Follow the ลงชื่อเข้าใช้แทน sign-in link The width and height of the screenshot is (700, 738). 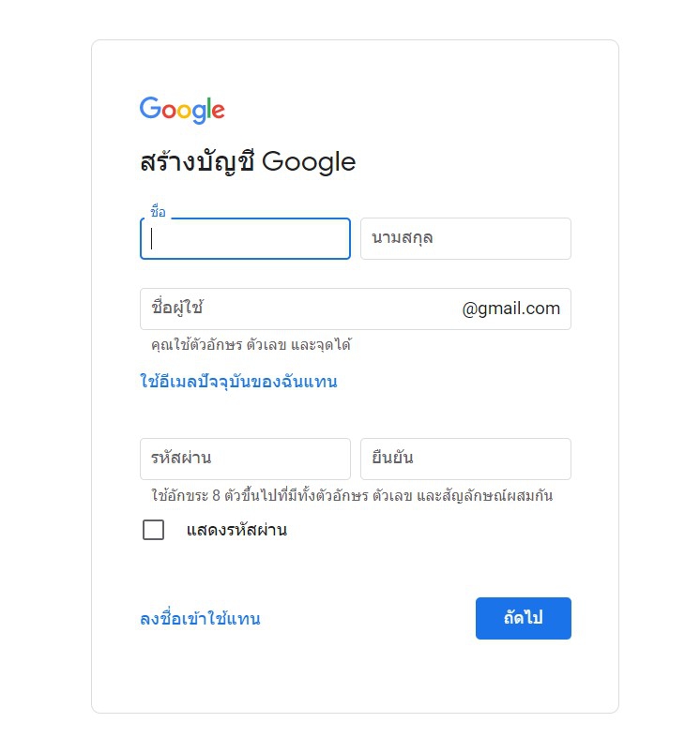(200, 619)
